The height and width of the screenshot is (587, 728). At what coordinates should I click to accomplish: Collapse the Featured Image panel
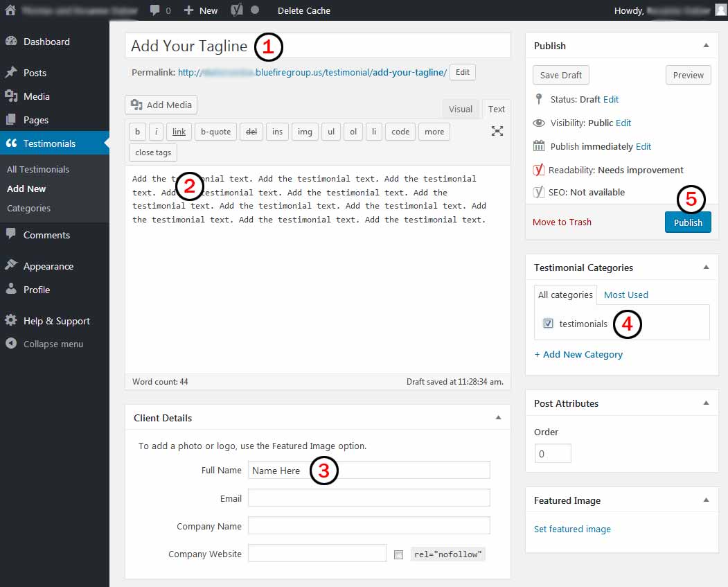point(706,500)
